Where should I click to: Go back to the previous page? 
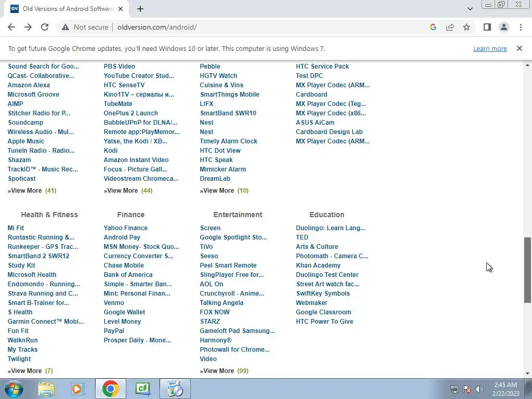11,27
